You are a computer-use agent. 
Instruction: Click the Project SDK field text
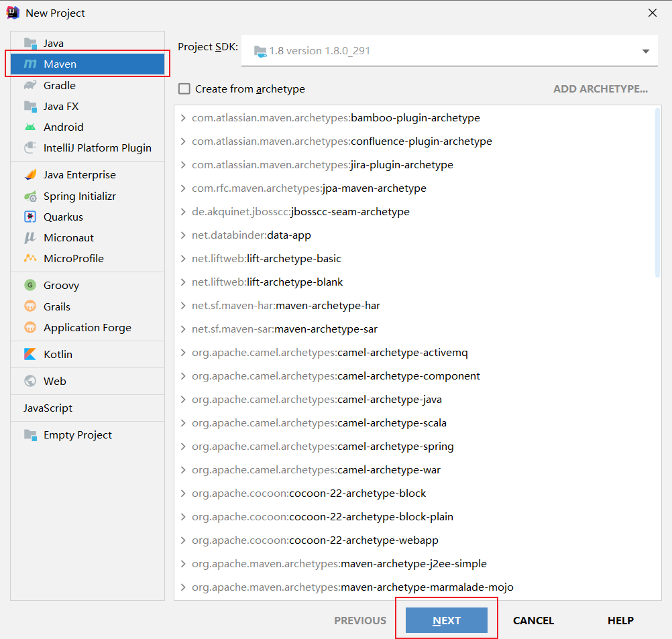point(320,51)
